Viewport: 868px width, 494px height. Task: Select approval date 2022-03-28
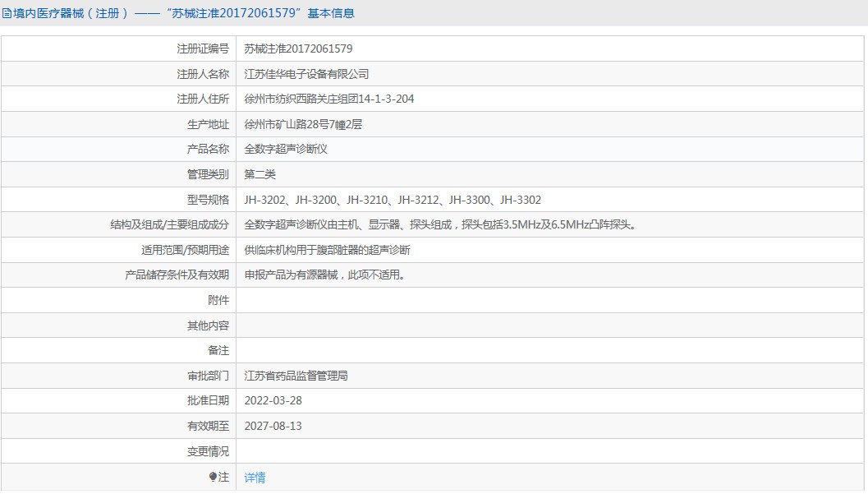273,400
